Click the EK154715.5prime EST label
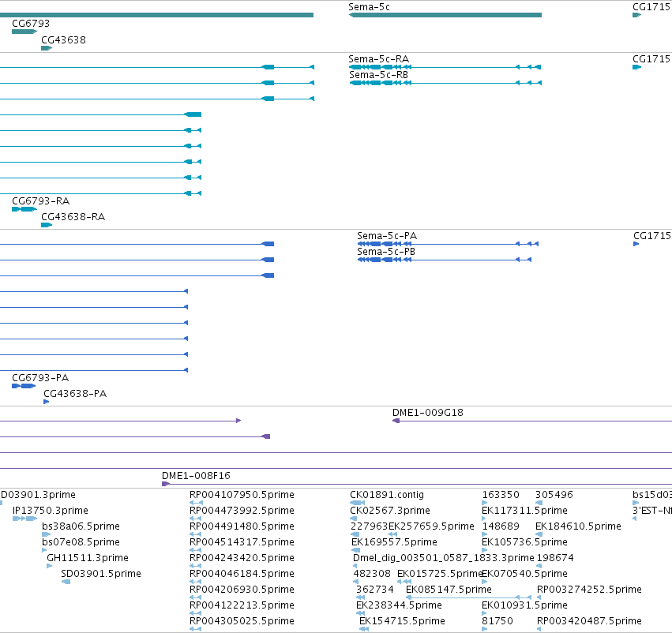 point(402,621)
